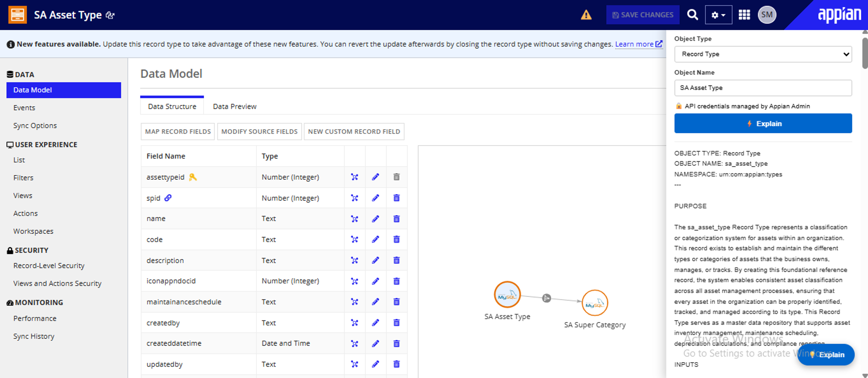The height and width of the screenshot is (378, 868).
Task: Click the floating Explain button at bottom right
Action: [826, 355]
